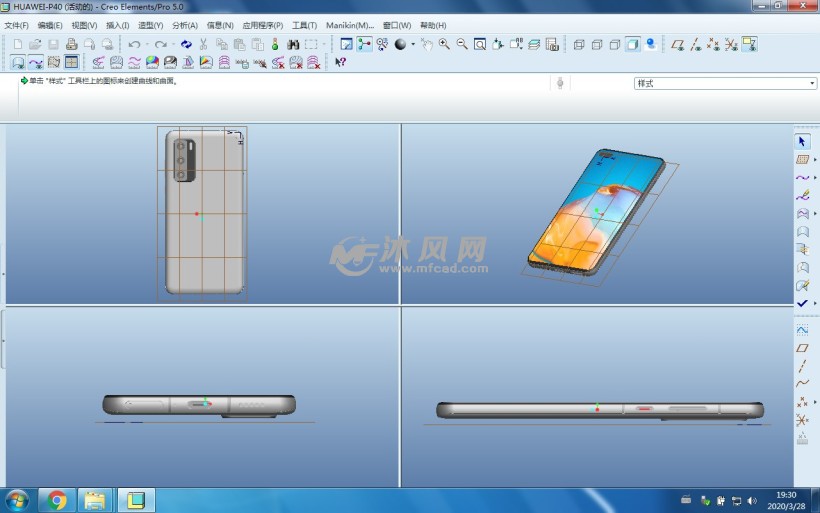Click the reflection analysis zebra icon
The height and width of the screenshot is (513, 820).
(170, 62)
